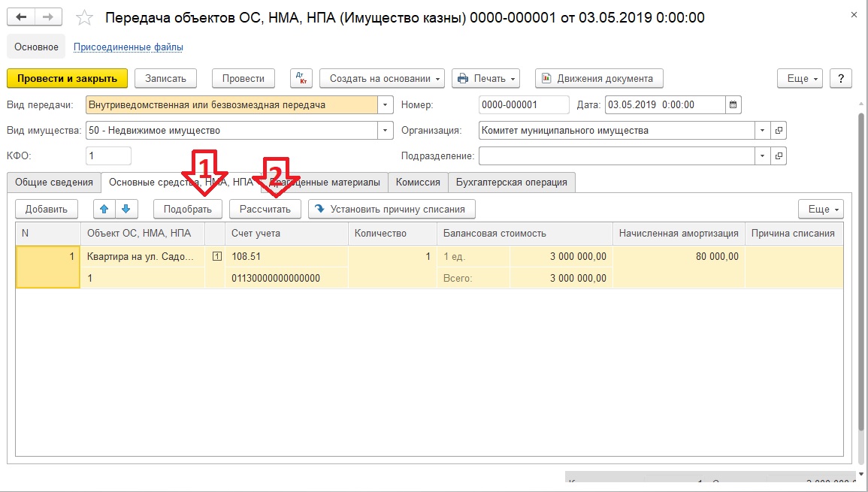Open Подразделение record via open icon
Viewport: 868px width, 492px height.
[779, 156]
